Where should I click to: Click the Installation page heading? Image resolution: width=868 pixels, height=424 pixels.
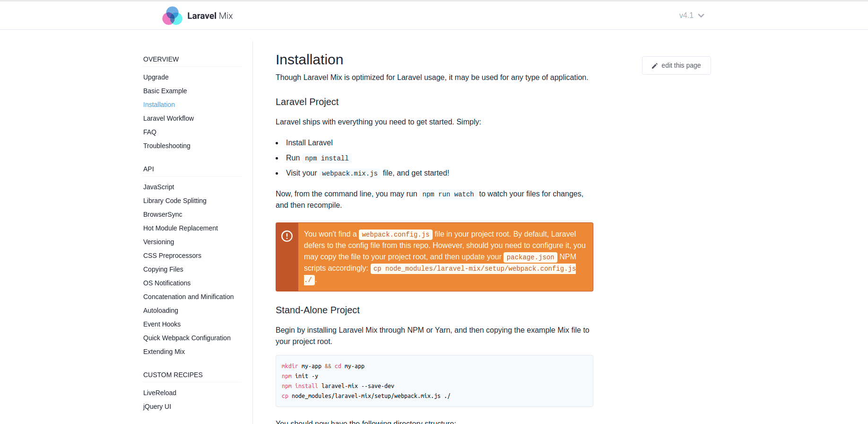point(310,60)
